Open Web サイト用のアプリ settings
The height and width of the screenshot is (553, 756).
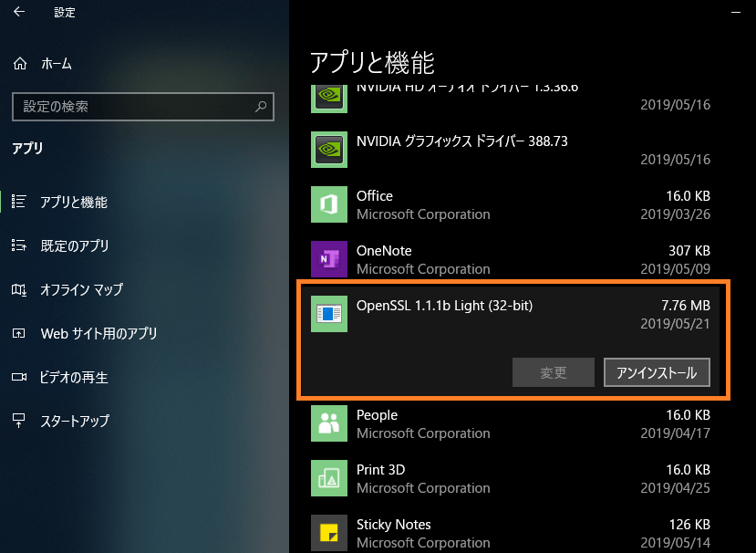pyautogui.click(x=98, y=333)
